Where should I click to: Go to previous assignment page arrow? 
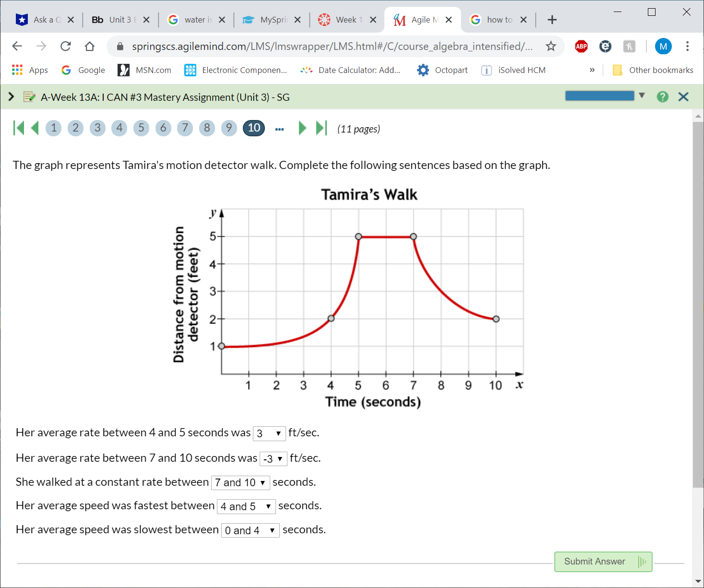35,128
